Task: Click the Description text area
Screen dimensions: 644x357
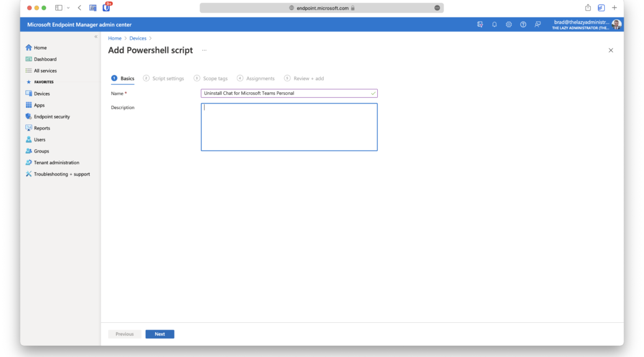Action: (289, 127)
